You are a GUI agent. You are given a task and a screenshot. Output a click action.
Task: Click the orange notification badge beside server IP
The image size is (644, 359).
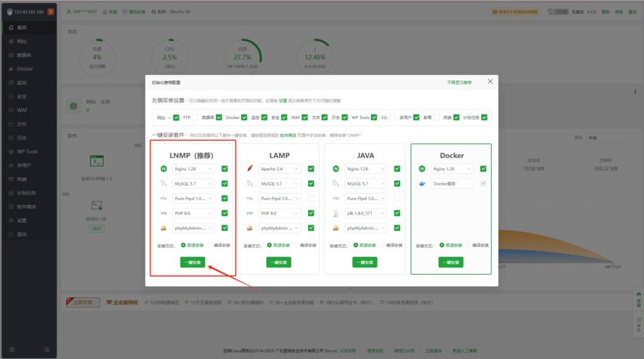click(x=51, y=11)
